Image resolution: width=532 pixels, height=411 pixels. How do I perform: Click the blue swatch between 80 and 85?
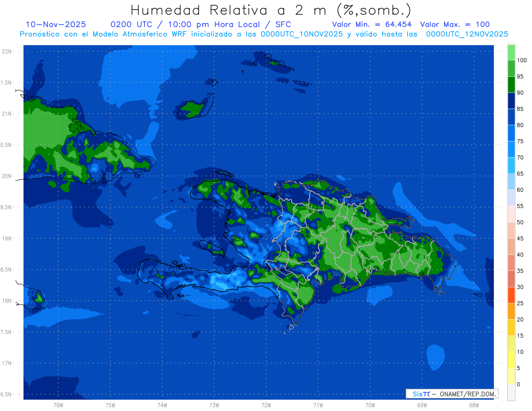tap(511, 117)
